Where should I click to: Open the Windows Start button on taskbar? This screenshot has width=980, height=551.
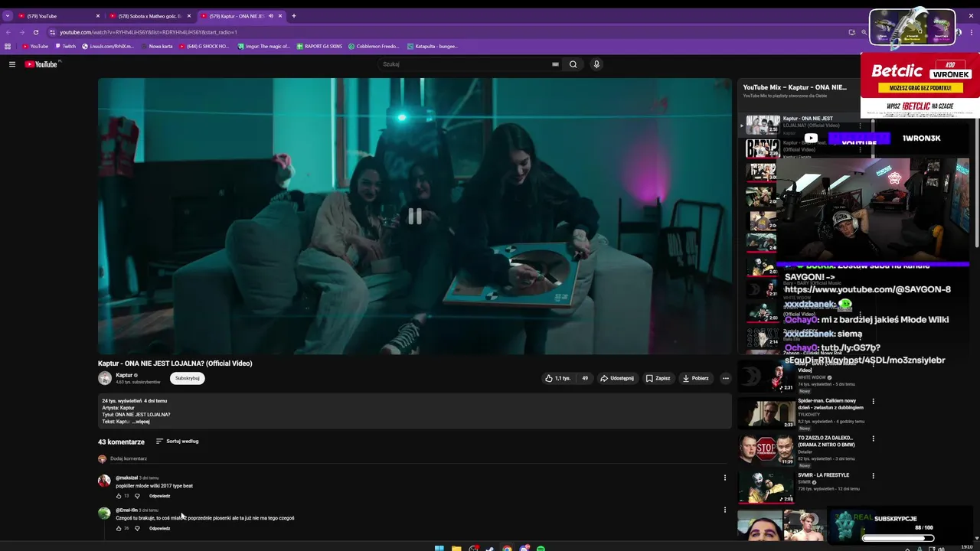pyautogui.click(x=439, y=548)
